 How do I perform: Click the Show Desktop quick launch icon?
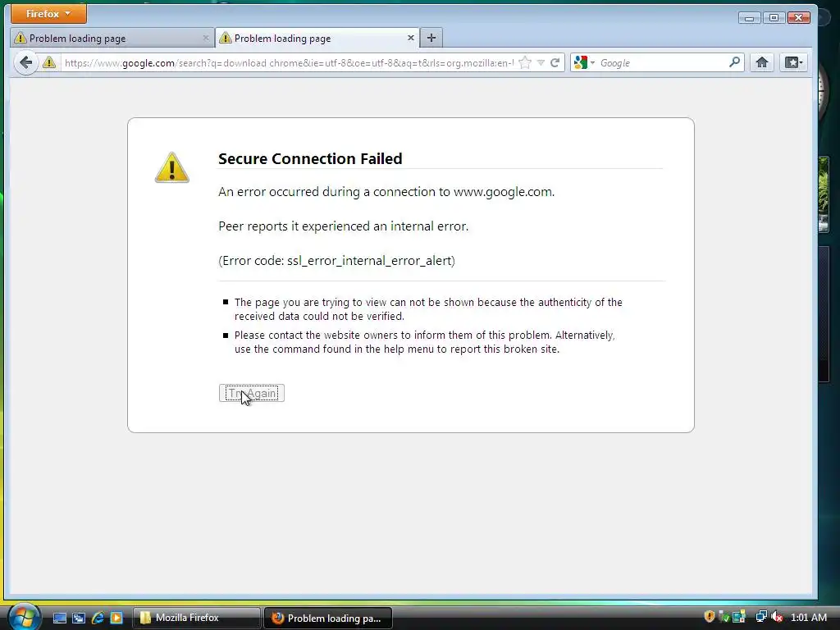pyautogui.click(x=59, y=618)
